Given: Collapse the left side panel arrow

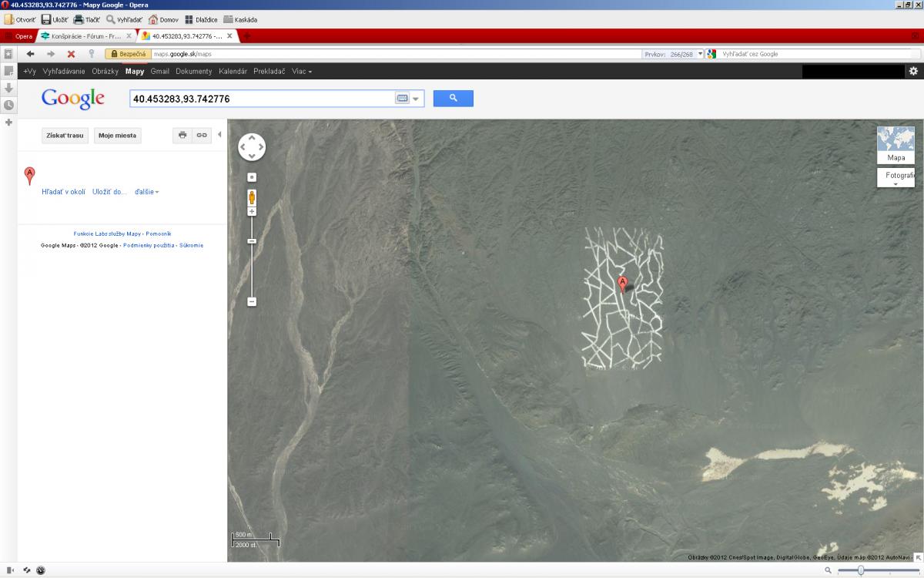Looking at the screenshot, I should (x=219, y=135).
